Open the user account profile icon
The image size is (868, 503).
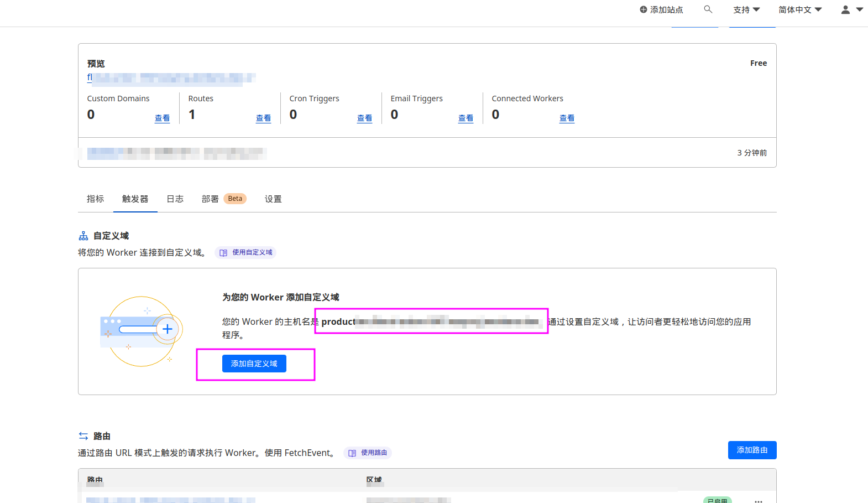pyautogui.click(x=845, y=9)
